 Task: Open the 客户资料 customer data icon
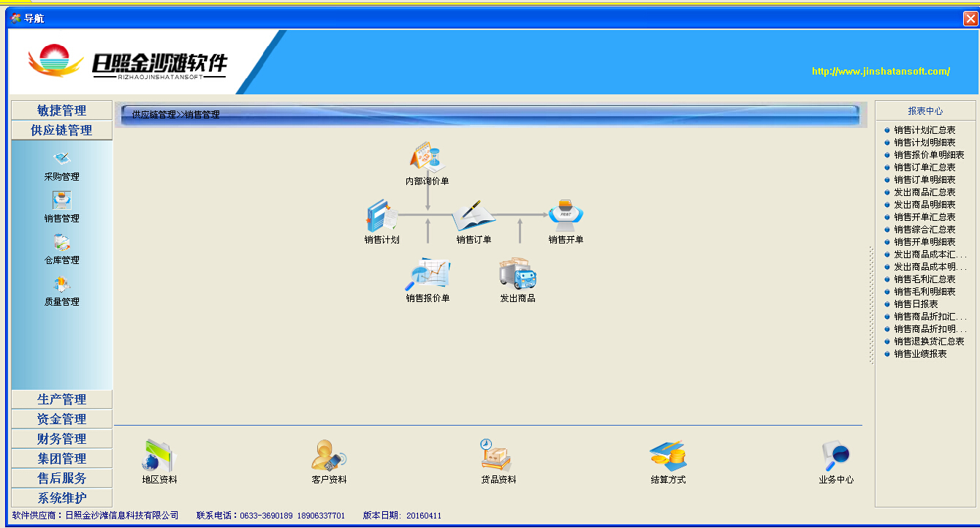329,456
